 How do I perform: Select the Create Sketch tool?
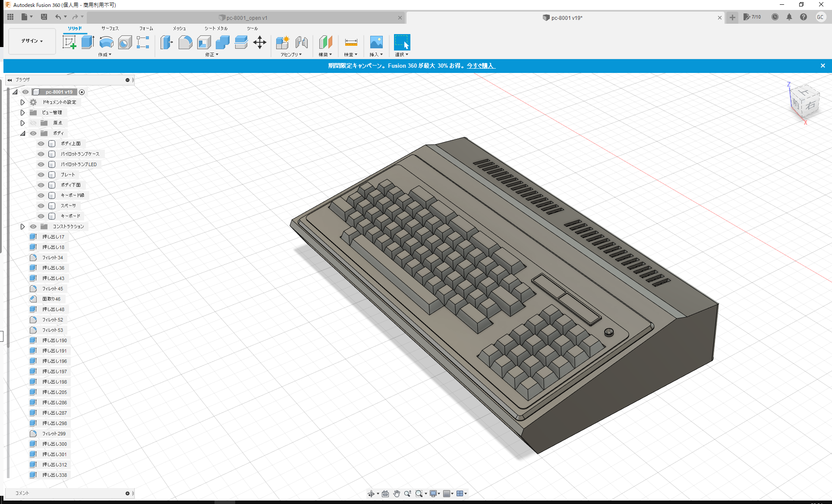(69, 43)
